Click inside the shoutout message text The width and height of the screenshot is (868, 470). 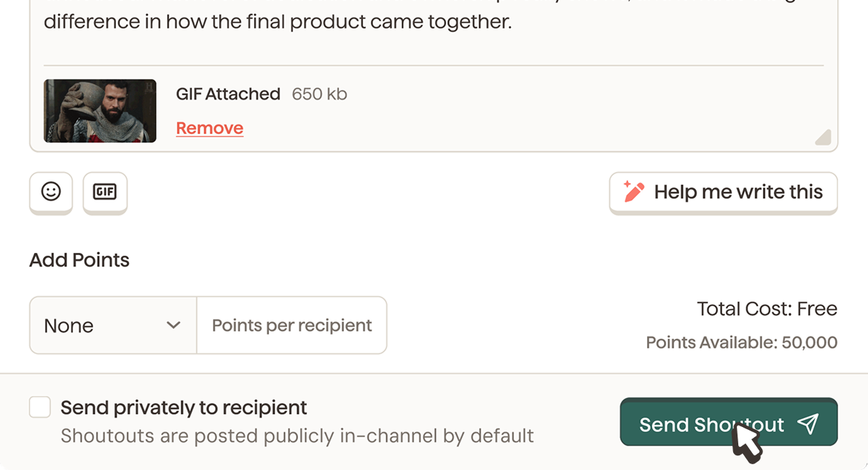277,22
